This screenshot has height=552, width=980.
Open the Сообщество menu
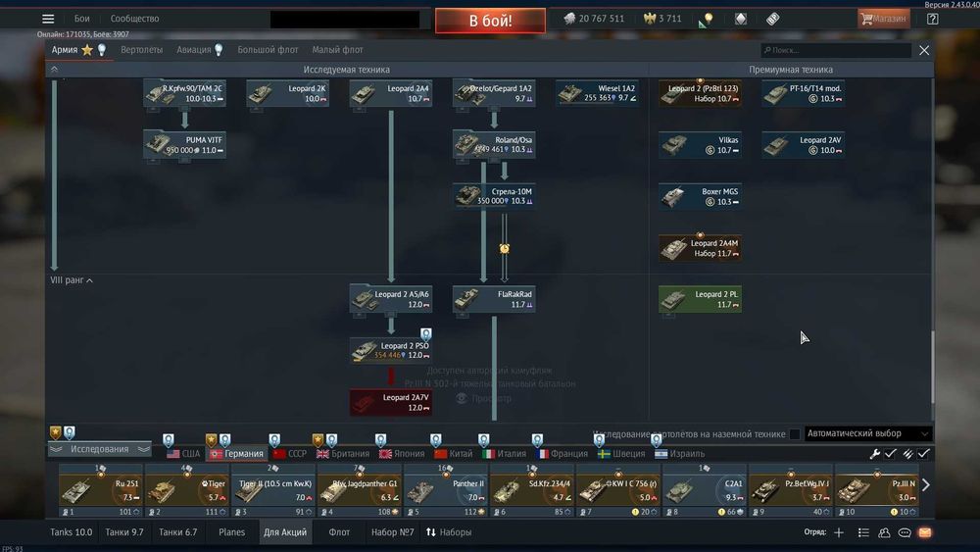134,19
